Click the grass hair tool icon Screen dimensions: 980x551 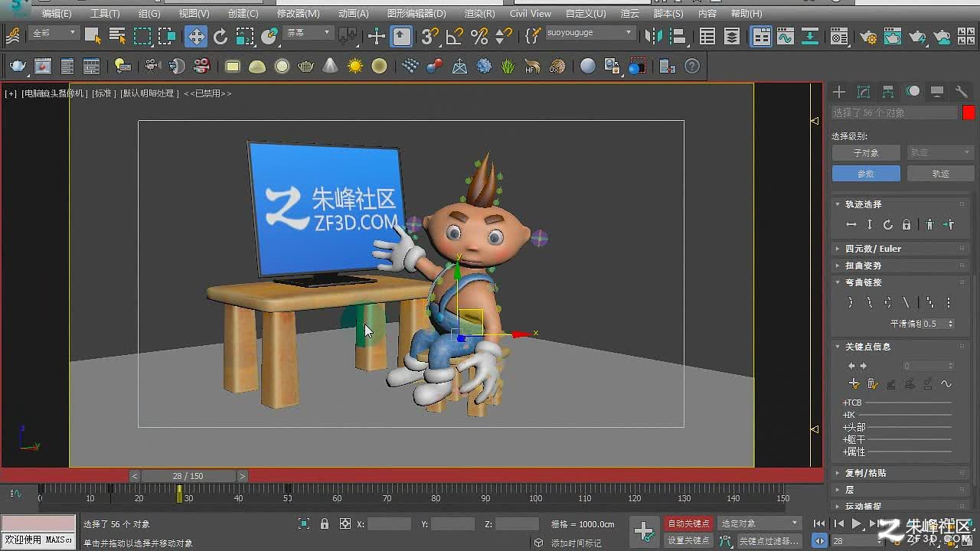click(x=508, y=67)
